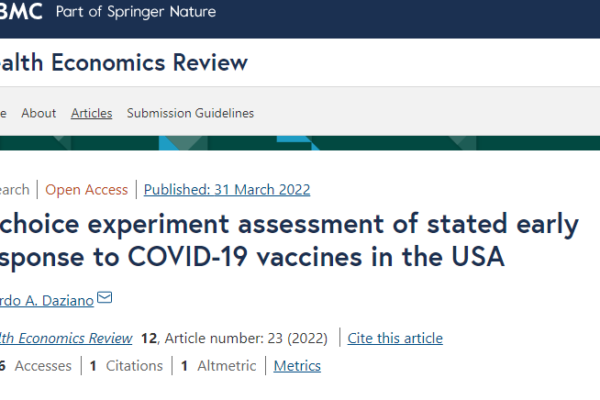Viewport: 600px width, 400px height.
Task: Open the author email envelope icon
Action: point(104,297)
